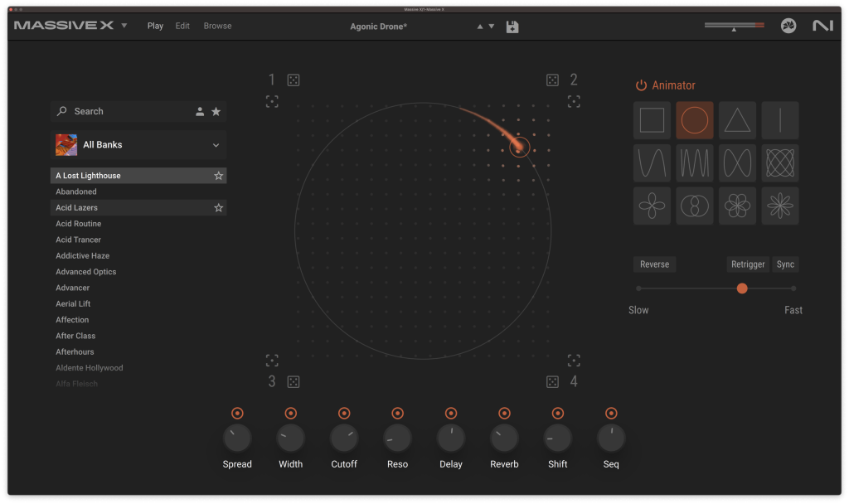Click the capture snapshot icon above corner 4

click(x=574, y=360)
